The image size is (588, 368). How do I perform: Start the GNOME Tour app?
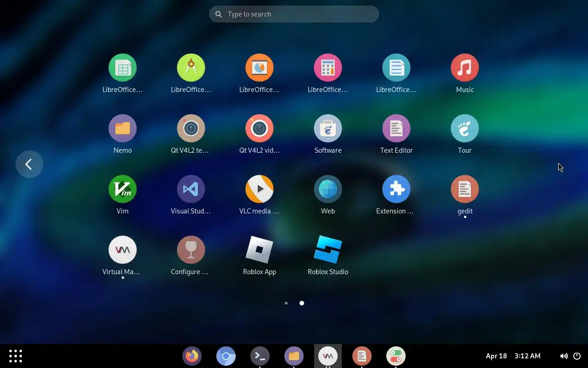465,128
